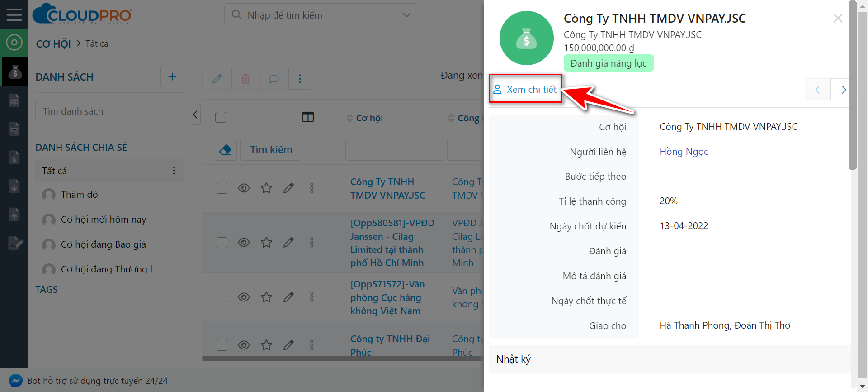This screenshot has height=392, width=868.
Task: Select the Cơ hội mới hôm nay list
Action: pyautogui.click(x=104, y=220)
